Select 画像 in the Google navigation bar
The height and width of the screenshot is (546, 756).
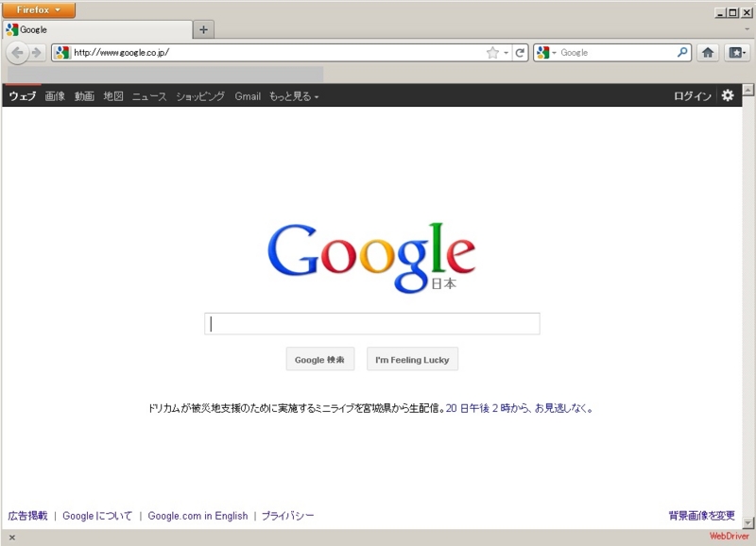(x=57, y=95)
